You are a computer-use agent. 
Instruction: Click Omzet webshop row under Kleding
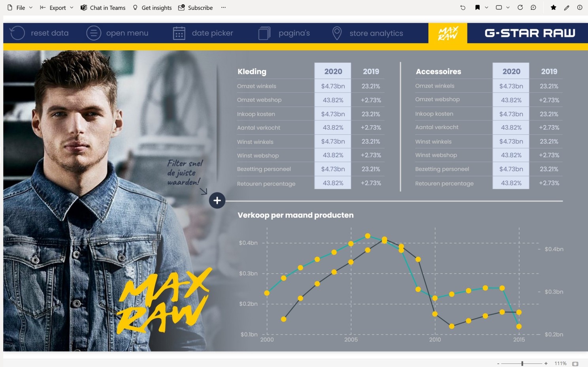[x=311, y=100]
